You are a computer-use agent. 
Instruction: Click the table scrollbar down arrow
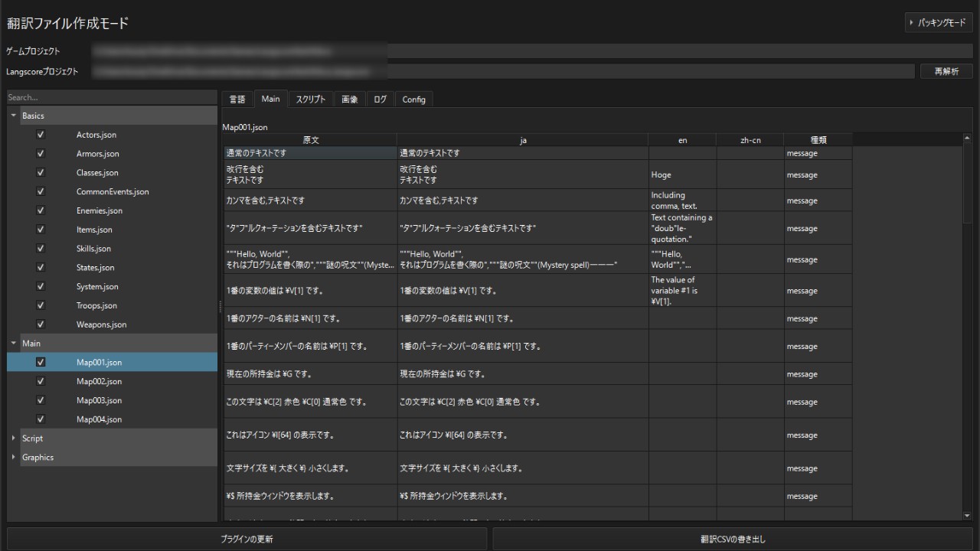pos(967,516)
